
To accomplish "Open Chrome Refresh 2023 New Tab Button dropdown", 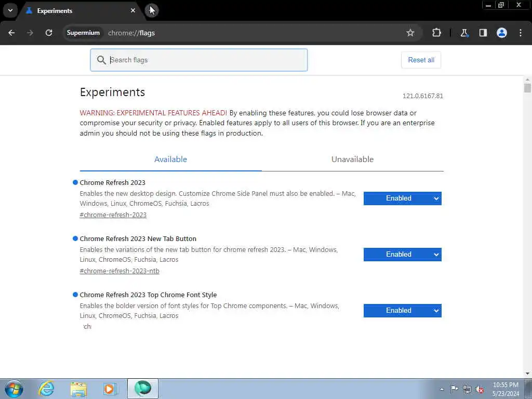I will (403, 255).
